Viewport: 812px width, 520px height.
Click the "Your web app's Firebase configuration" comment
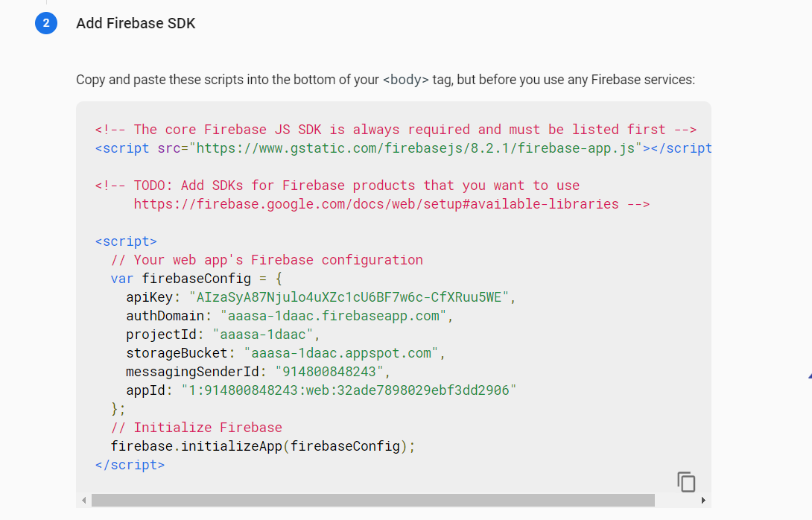pos(267,260)
